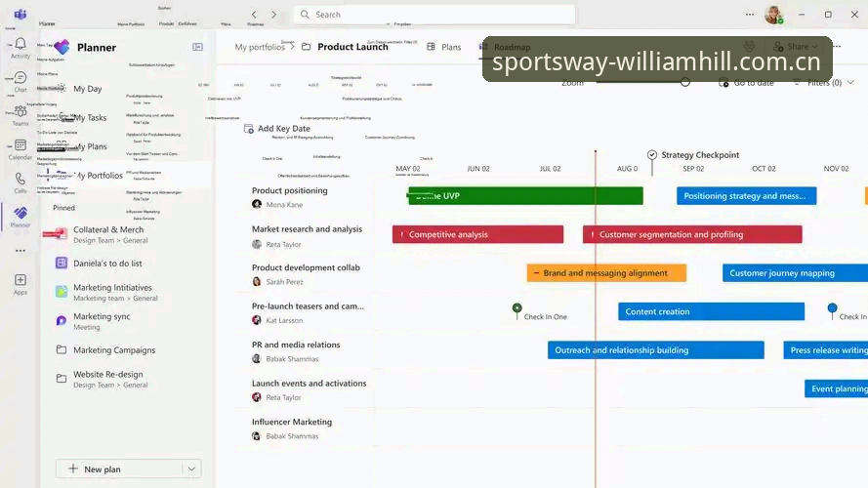Viewport: 868px width, 488px height.
Task: Select Planner app in sidebar
Action: [x=20, y=217]
